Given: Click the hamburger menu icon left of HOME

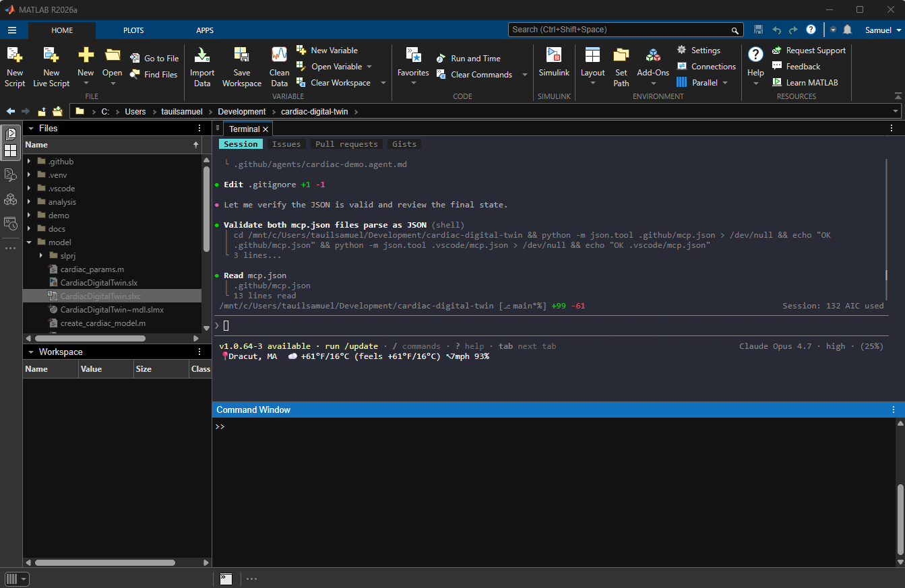Looking at the screenshot, I should point(12,30).
